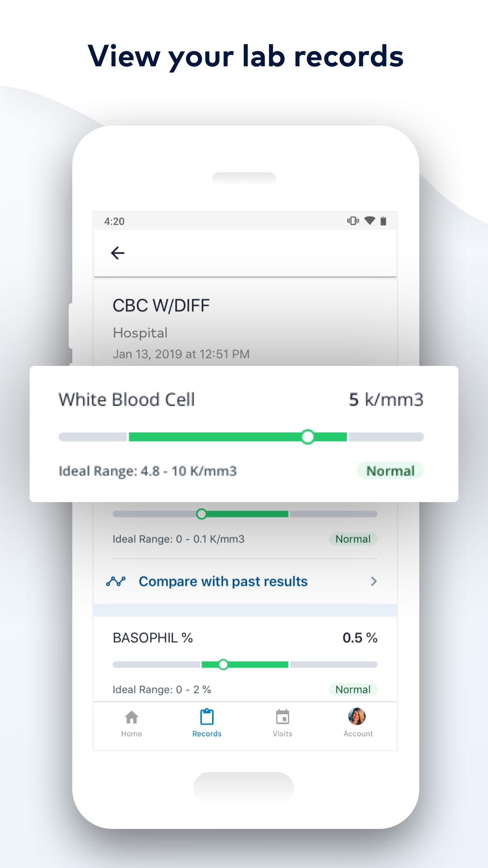The image size is (488, 868).
Task: Expand the Compare with past results chevron
Action: click(374, 581)
